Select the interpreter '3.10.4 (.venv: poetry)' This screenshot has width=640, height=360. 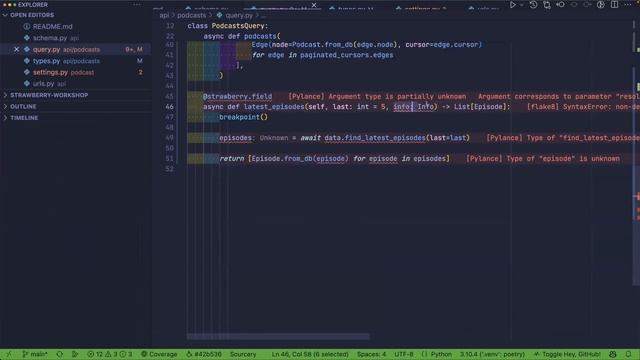(492, 354)
